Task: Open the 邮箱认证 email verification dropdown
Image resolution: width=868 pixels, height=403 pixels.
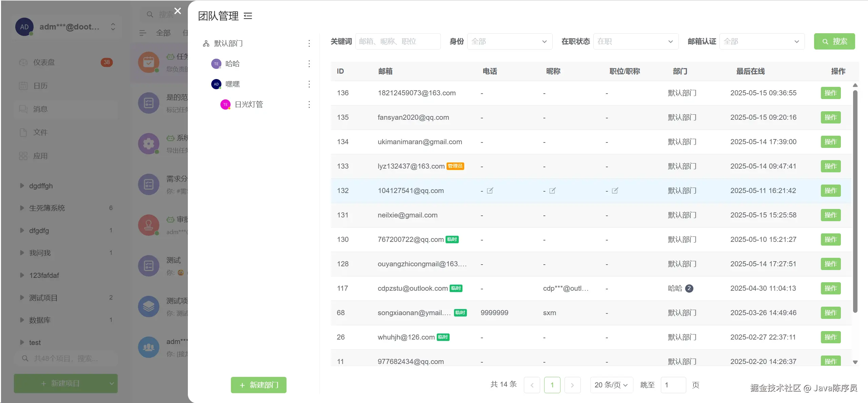Action: pyautogui.click(x=762, y=41)
